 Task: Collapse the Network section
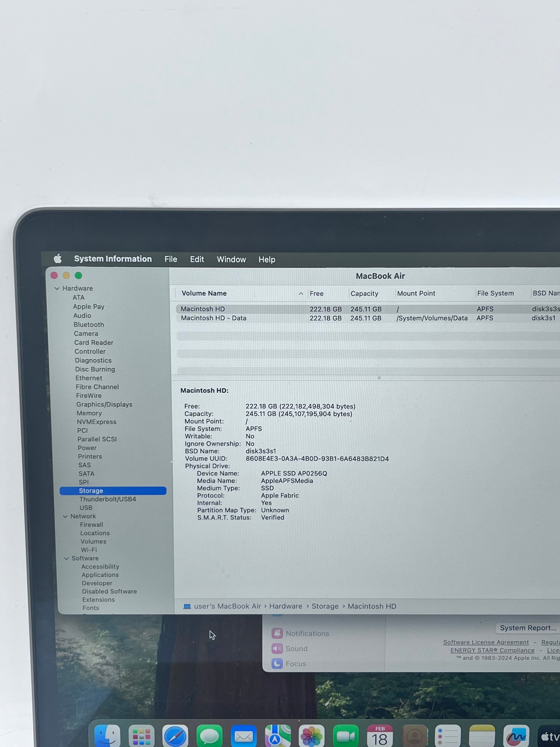click(65, 516)
